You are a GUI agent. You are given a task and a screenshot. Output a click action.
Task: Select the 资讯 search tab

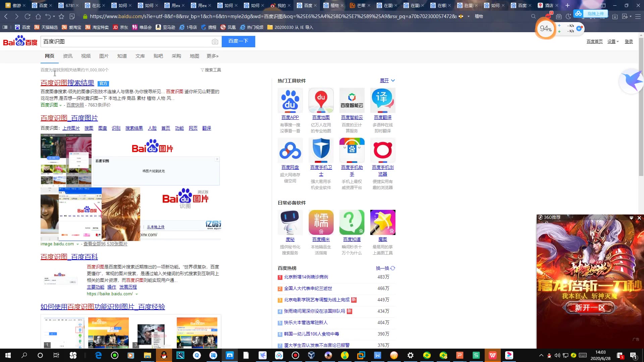[x=68, y=56]
